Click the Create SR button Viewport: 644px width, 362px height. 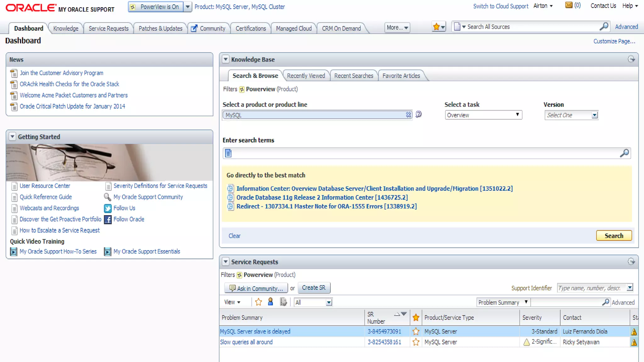point(314,288)
